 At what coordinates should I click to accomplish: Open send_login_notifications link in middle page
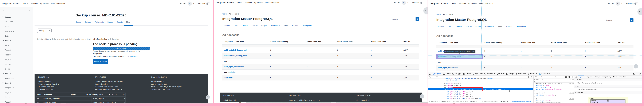(234, 67)
